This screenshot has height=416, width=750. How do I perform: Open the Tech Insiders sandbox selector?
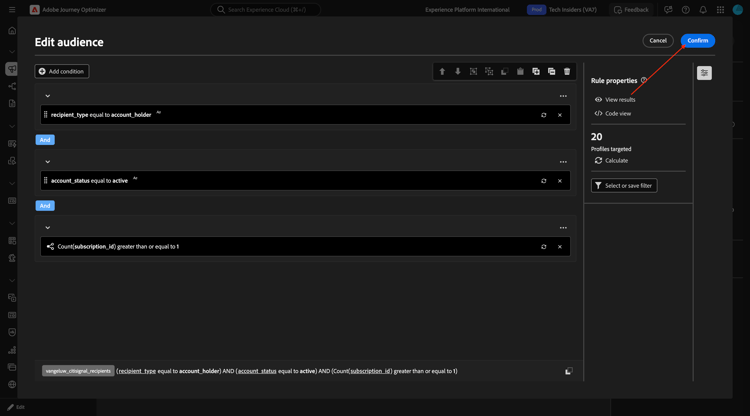point(562,10)
